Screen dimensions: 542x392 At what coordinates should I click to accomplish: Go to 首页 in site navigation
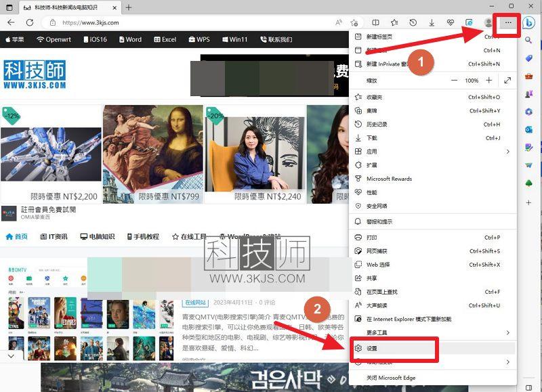[17, 236]
